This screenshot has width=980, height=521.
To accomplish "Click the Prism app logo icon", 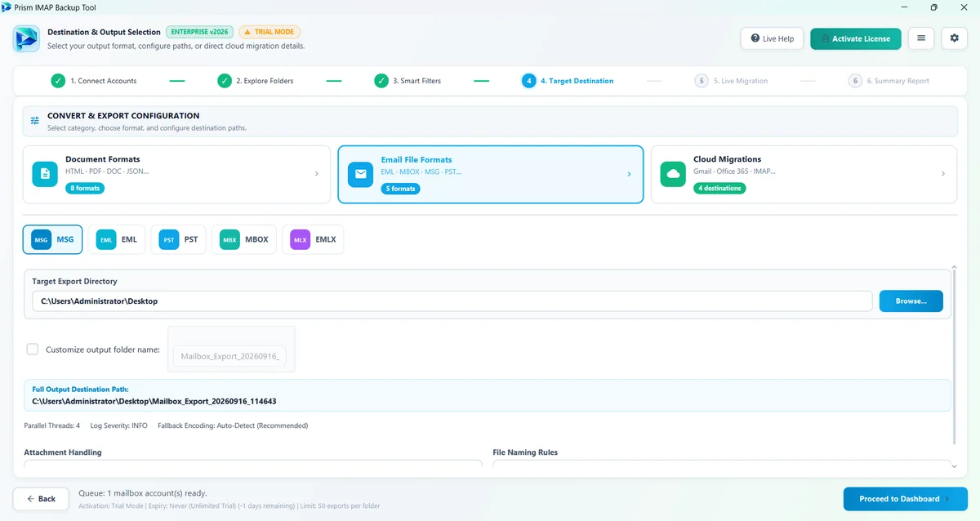I will 26,38.
